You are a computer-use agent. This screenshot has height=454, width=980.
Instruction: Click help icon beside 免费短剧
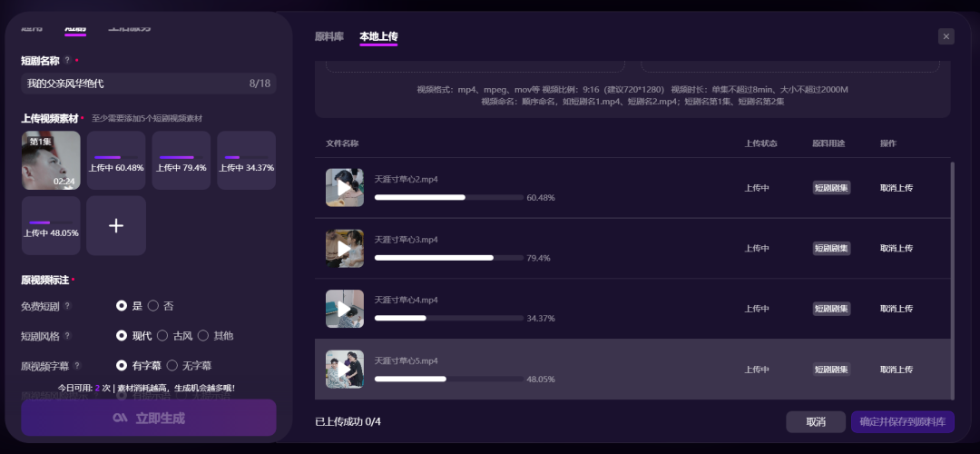pos(67,306)
